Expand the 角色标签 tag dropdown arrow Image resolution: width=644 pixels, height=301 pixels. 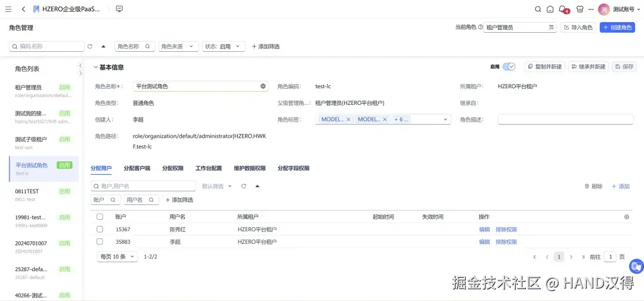click(445, 119)
